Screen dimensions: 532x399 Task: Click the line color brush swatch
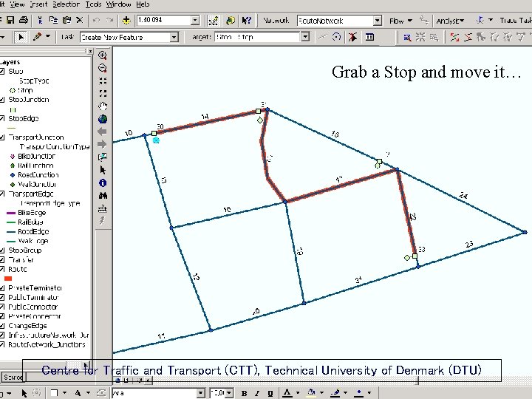tap(335, 393)
